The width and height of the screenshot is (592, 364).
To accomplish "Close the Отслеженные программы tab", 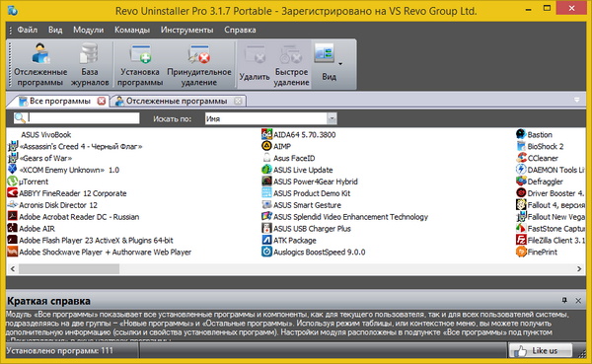I will [x=238, y=101].
